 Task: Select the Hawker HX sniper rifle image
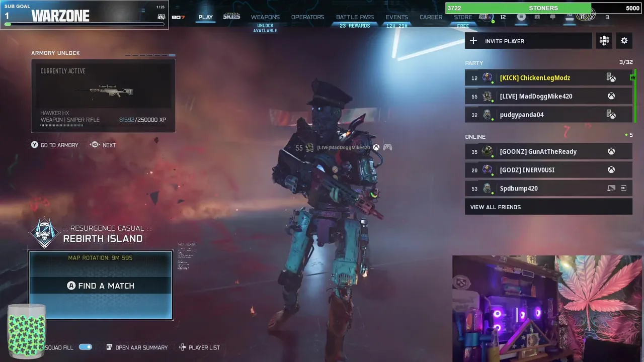[x=104, y=91]
